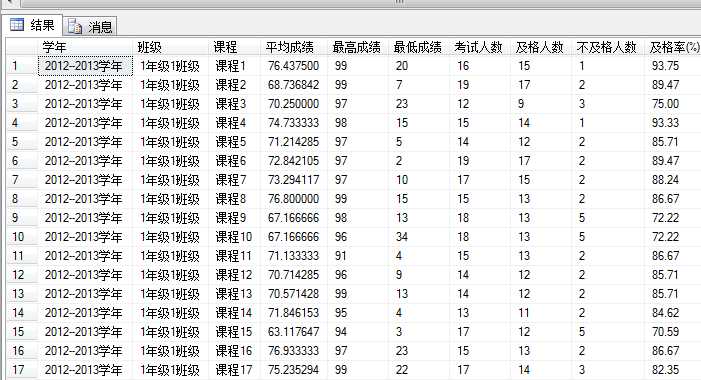Viewport: 701px width, 380px height.
Task: Select pass rate 93.75
Action: (673, 66)
